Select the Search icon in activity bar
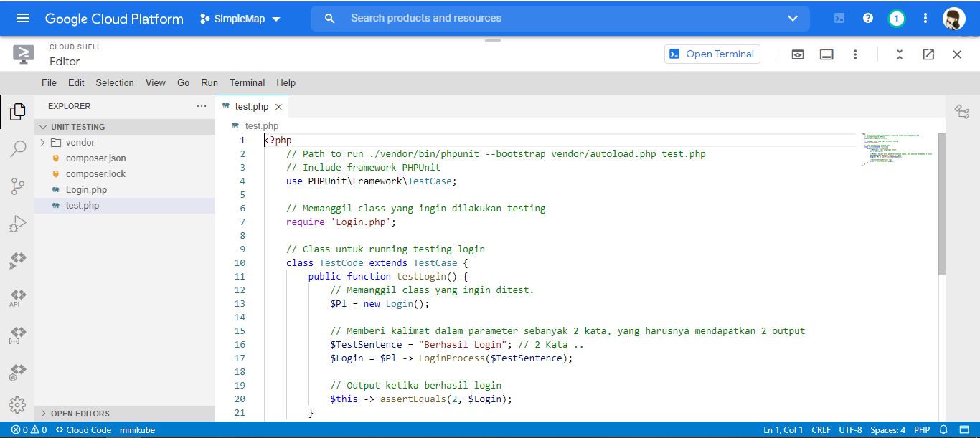The width and height of the screenshot is (980, 438). pos(17,149)
